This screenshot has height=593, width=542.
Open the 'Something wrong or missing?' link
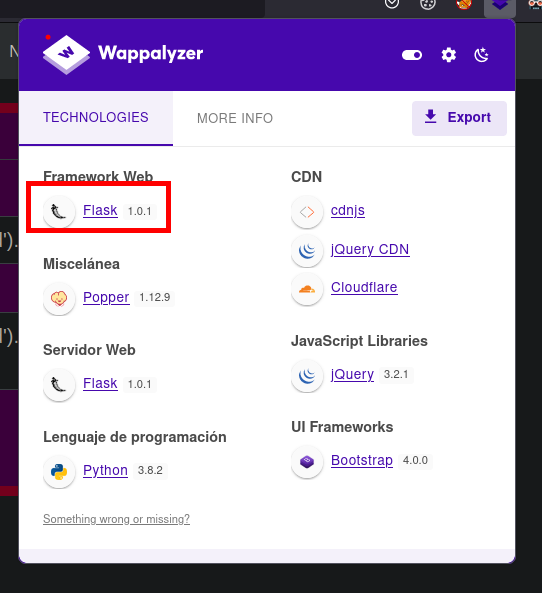[116, 519]
